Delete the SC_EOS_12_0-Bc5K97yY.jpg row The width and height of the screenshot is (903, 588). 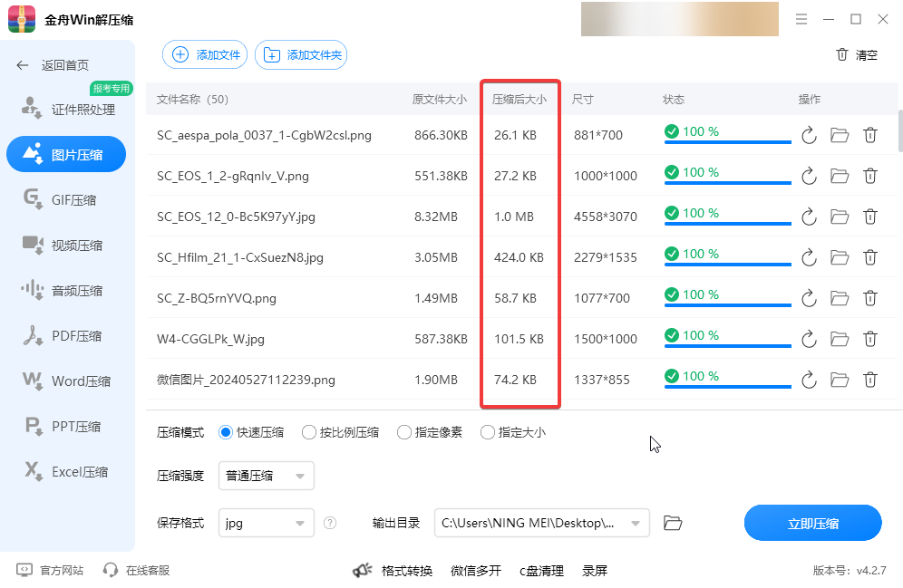pyautogui.click(x=870, y=217)
